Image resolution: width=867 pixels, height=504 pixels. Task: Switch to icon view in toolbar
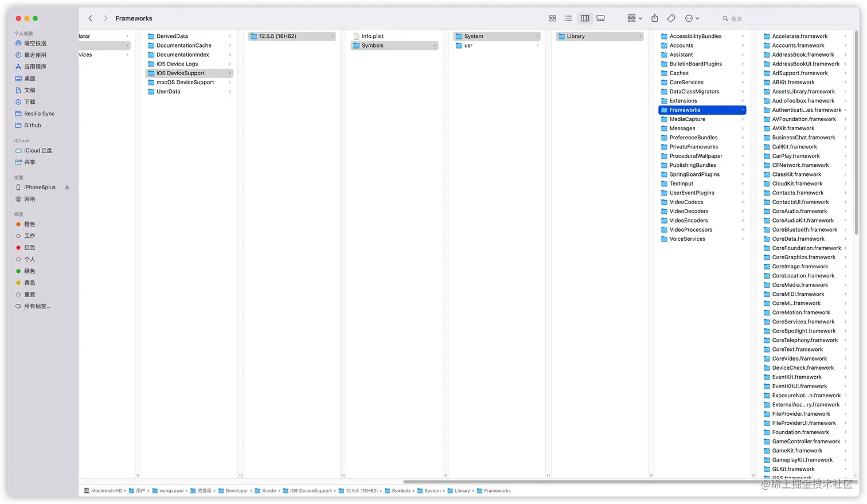point(553,18)
